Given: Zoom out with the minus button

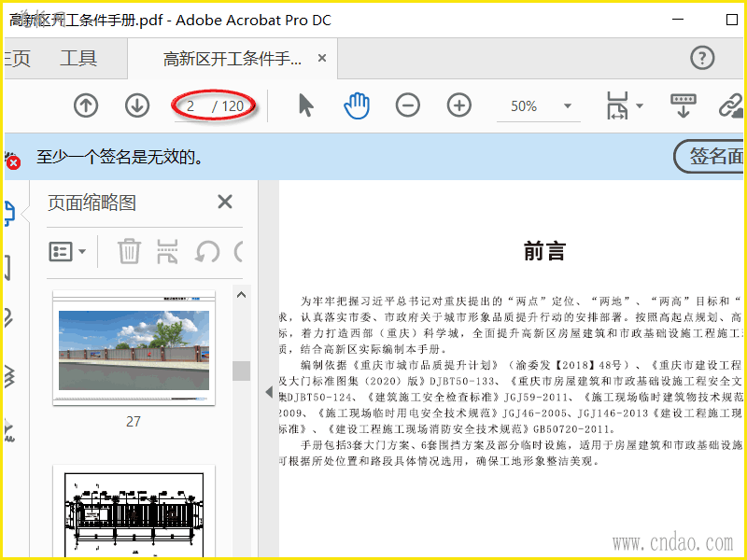Looking at the screenshot, I should pyautogui.click(x=408, y=105).
